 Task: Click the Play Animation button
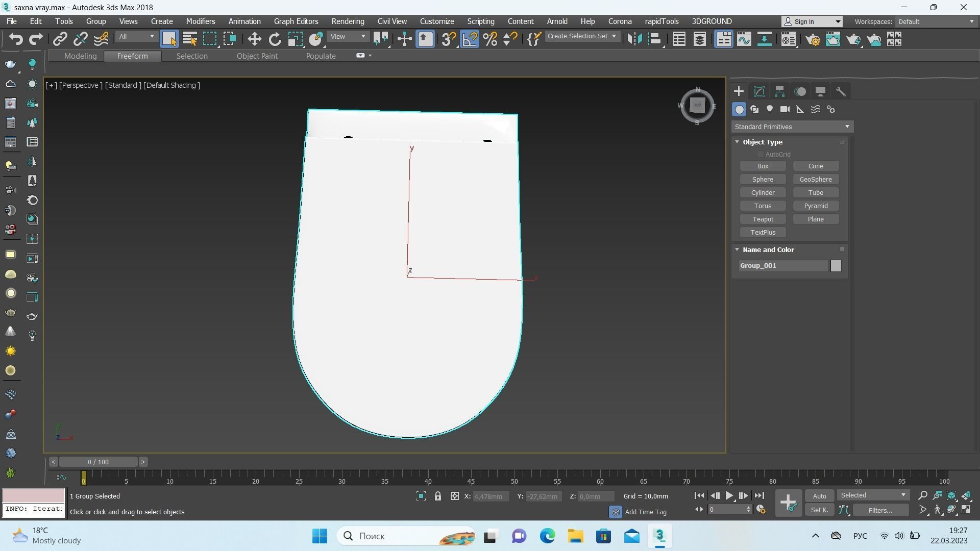pyautogui.click(x=729, y=495)
